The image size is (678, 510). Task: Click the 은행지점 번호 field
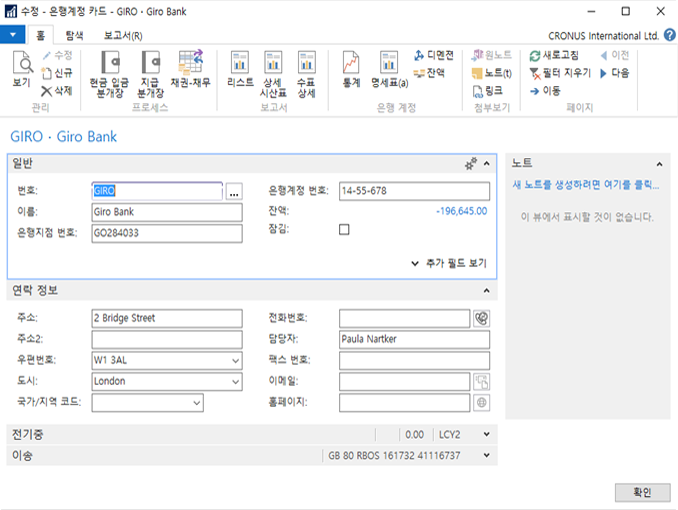pos(167,233)
